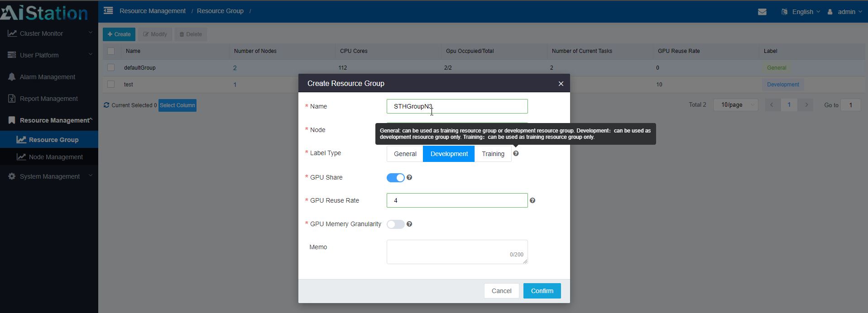This screenshot has width=868, height=313.
Task: Click the help icon beside GPU Reuse Rate
Action: (532, 200)
